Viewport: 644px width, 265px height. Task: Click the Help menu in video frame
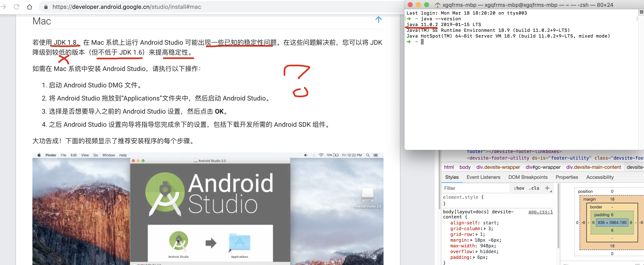click(123, 155)
